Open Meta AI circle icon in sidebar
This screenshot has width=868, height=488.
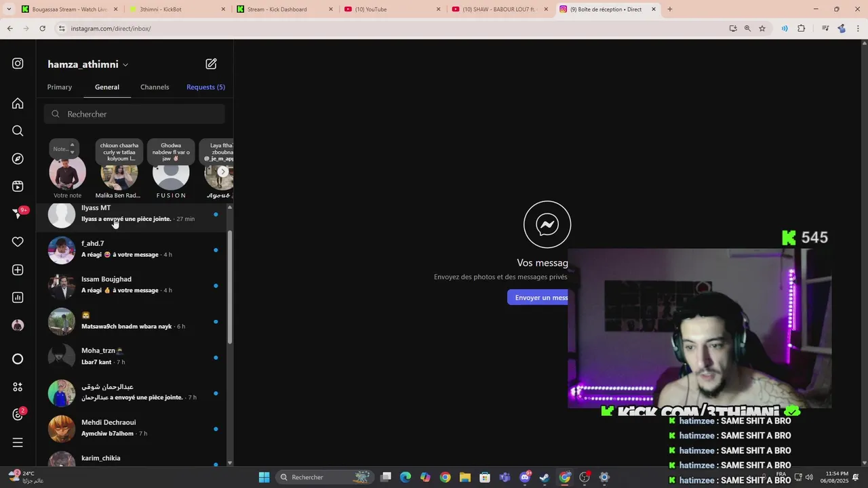(x=18, y=359)
